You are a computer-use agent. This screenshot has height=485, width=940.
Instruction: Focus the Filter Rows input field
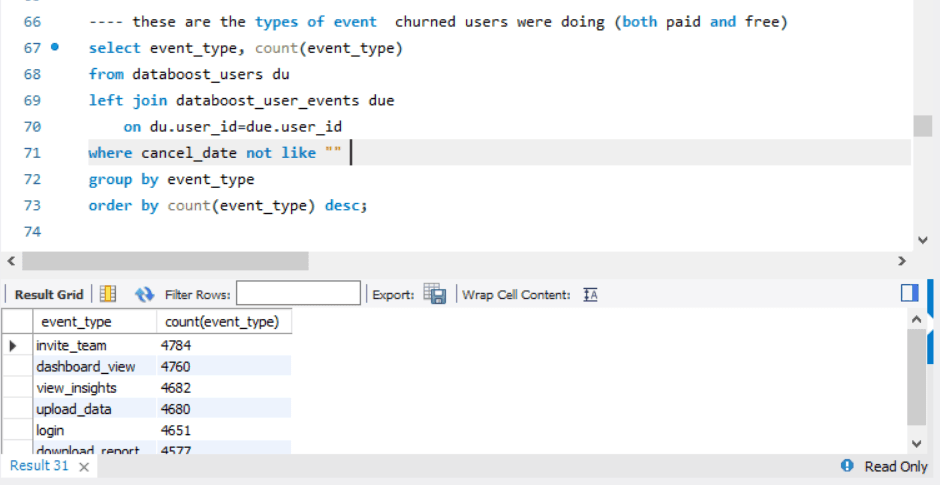[298, 293]
